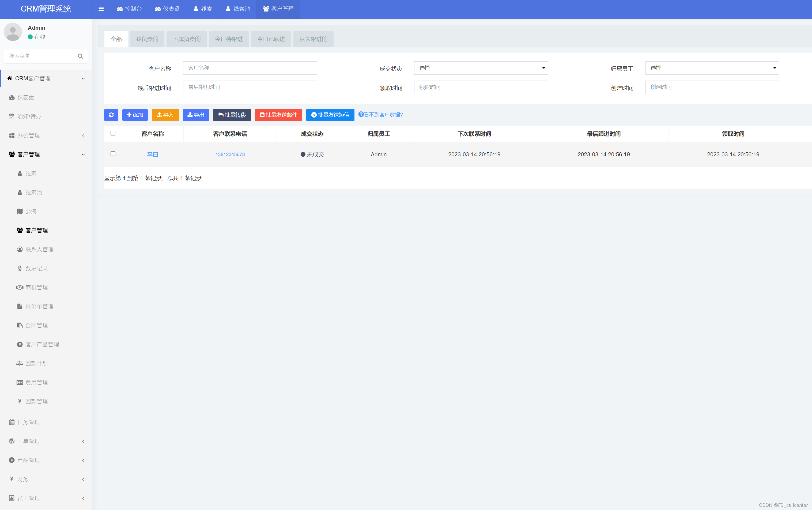Collapse the 客户管理 parent sidebar group
This screenshot has width=812, height=510.
click(46, 154)
